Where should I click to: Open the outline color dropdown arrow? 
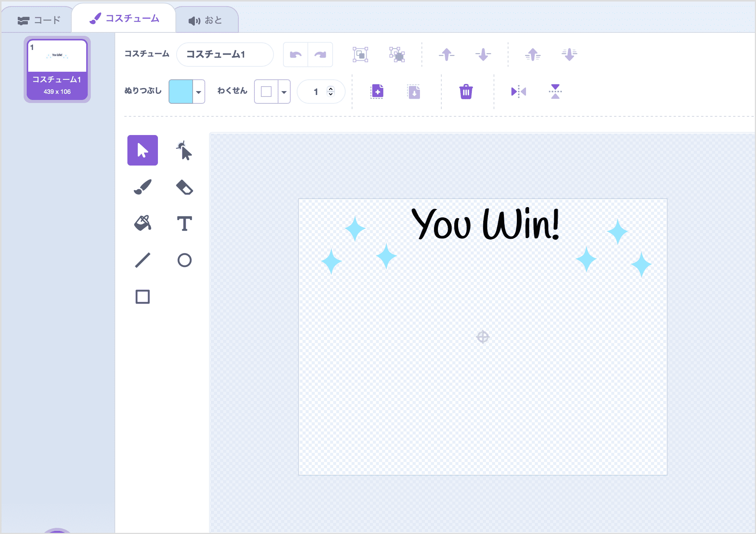284,92
